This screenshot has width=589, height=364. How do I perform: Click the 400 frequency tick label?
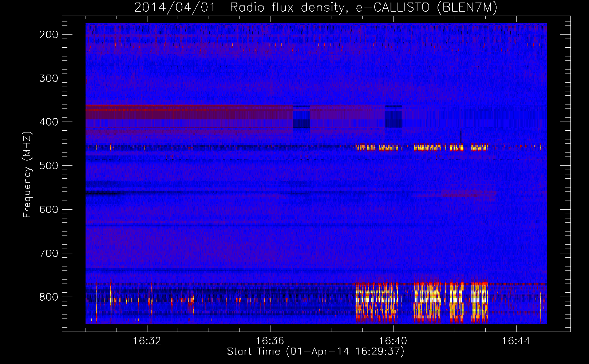49,122
